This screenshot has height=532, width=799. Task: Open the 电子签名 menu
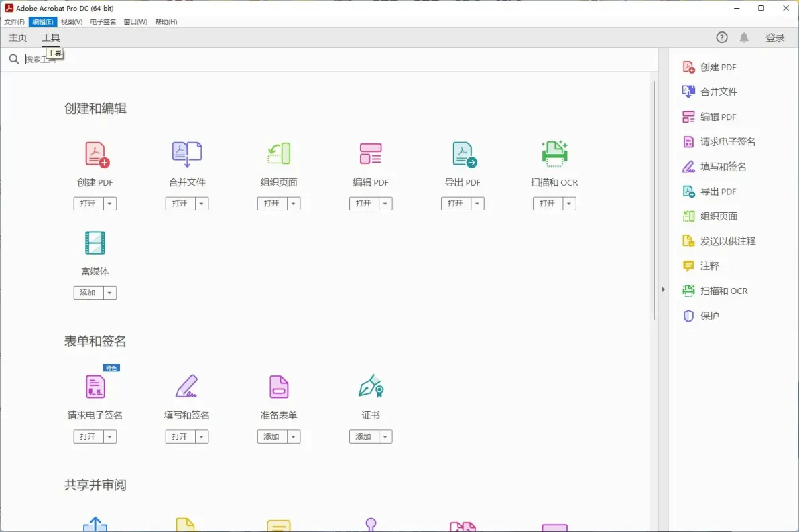pyautogui.click(x=103, y=22)
